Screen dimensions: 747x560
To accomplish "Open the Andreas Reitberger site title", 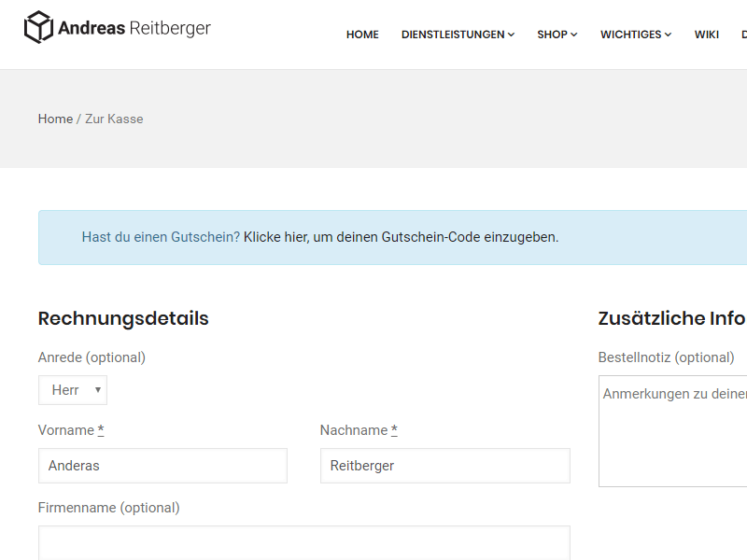I will click(x=134, y=28).
